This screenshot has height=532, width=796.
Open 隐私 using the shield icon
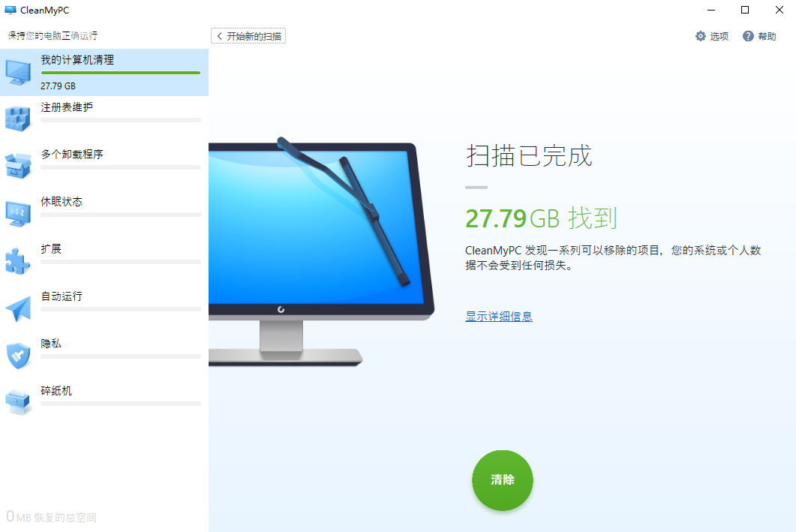tap(17, 355)
